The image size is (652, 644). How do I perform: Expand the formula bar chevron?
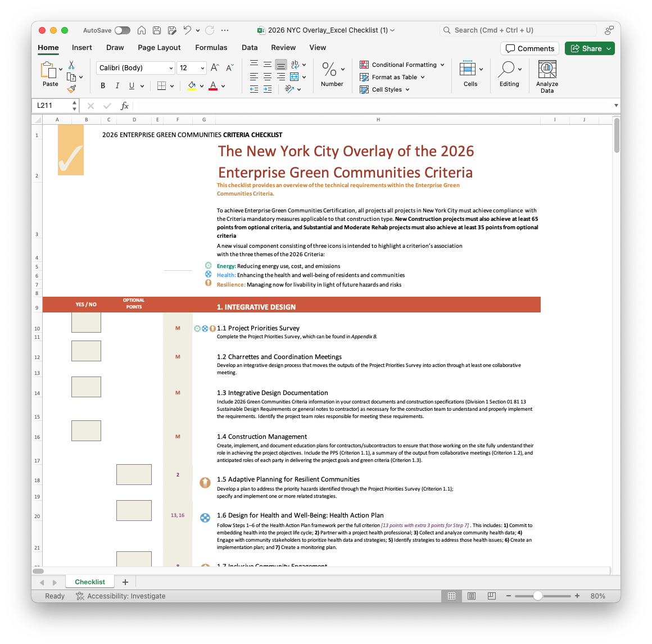coord(616,105)
